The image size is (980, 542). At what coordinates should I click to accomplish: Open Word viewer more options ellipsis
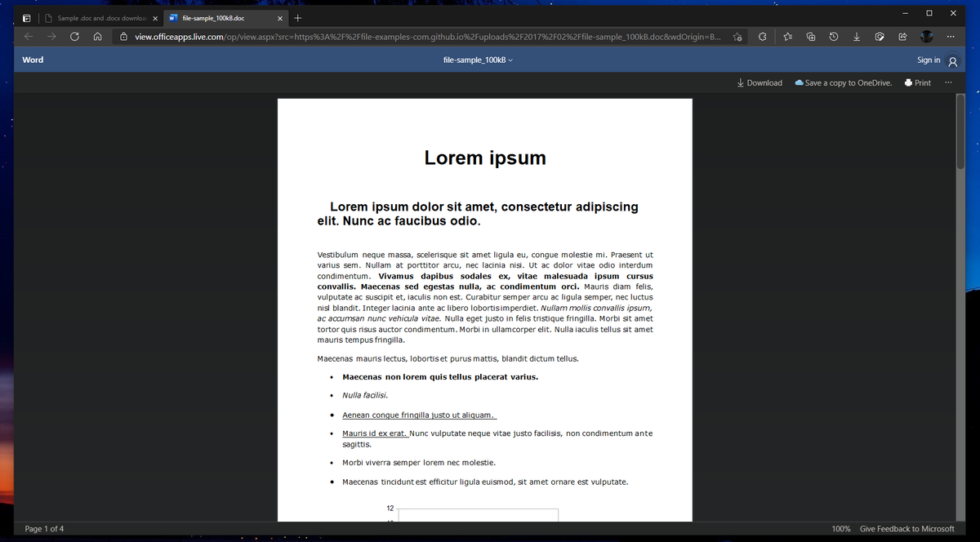coord(948,82)
